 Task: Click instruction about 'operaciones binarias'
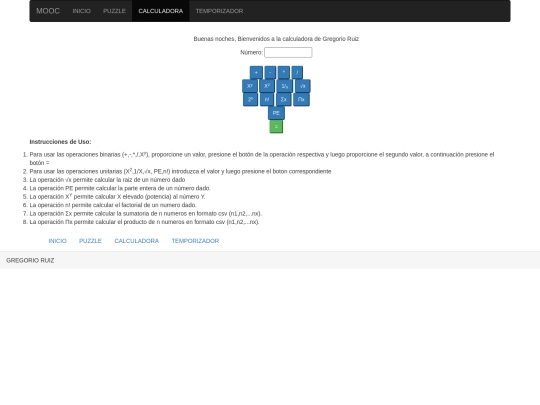tap(262, 158)
